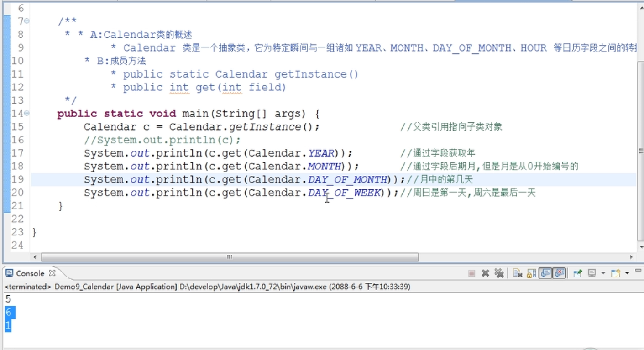
Task: Close the Console view tab
Action: coord(52,273)
